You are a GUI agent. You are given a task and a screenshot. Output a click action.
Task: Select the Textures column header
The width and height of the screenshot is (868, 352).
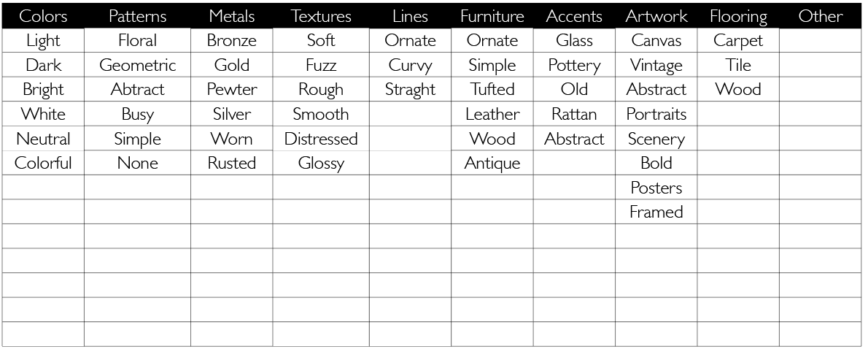coord(321,16)
